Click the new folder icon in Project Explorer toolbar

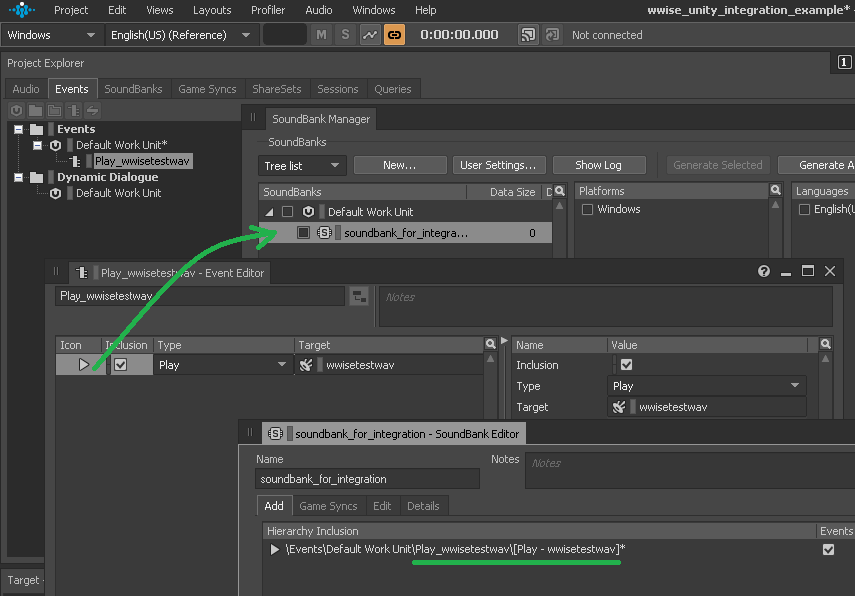[x=35, y=111]
